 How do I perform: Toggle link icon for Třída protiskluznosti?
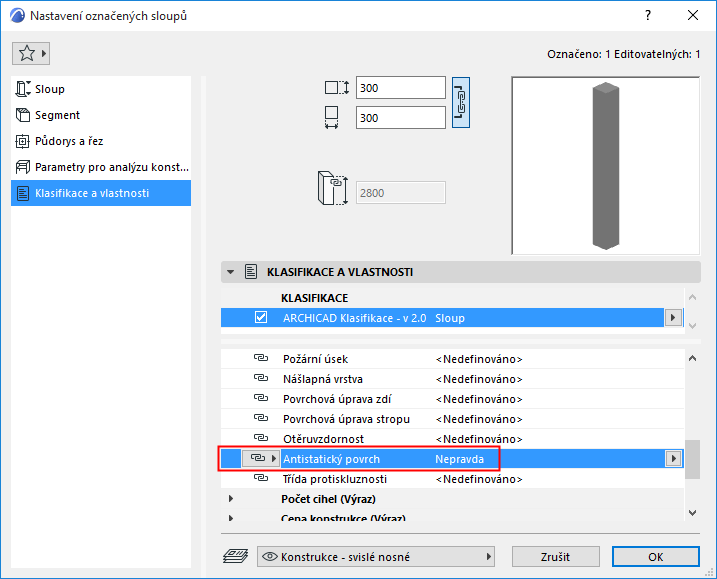pos(261,478)
